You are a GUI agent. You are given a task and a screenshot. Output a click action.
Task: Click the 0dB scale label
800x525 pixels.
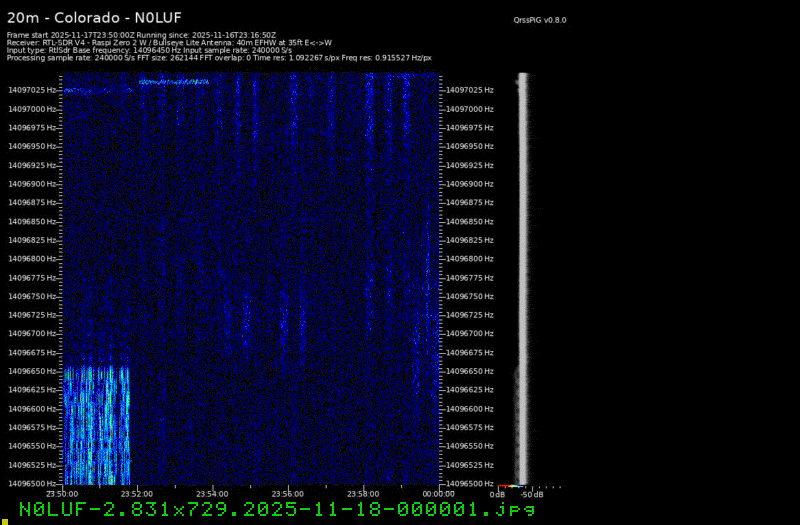[x=497, y=494]
